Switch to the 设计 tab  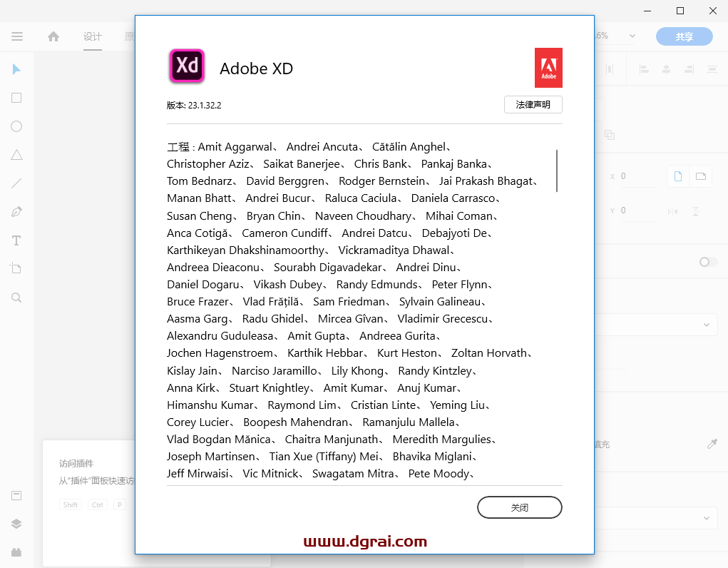93,36
